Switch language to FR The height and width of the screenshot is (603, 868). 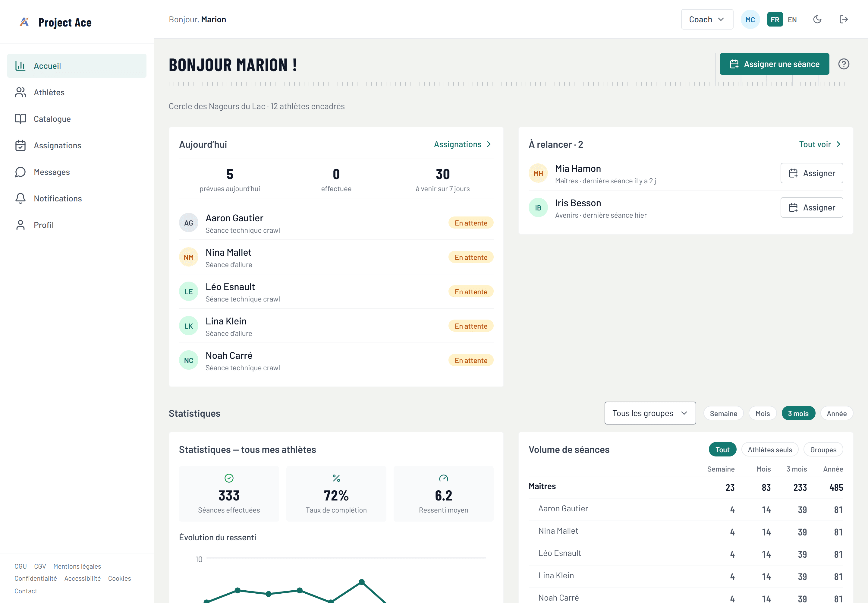[x=775, y=19]
